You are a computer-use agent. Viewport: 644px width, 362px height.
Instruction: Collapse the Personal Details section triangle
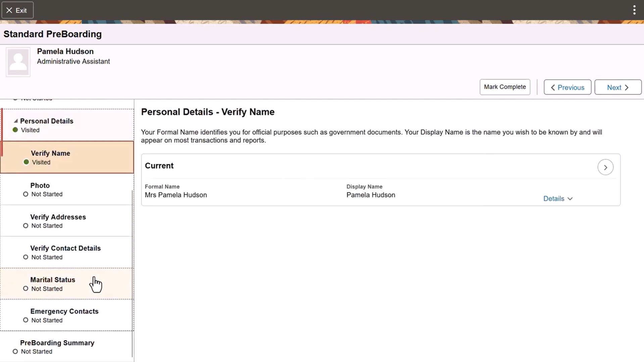[15, 120]
